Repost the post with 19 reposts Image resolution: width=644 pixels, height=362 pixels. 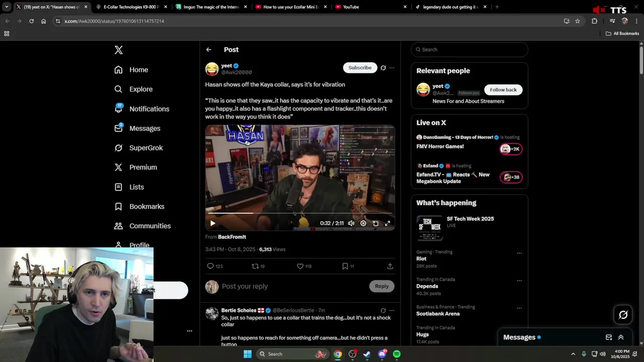258,266
